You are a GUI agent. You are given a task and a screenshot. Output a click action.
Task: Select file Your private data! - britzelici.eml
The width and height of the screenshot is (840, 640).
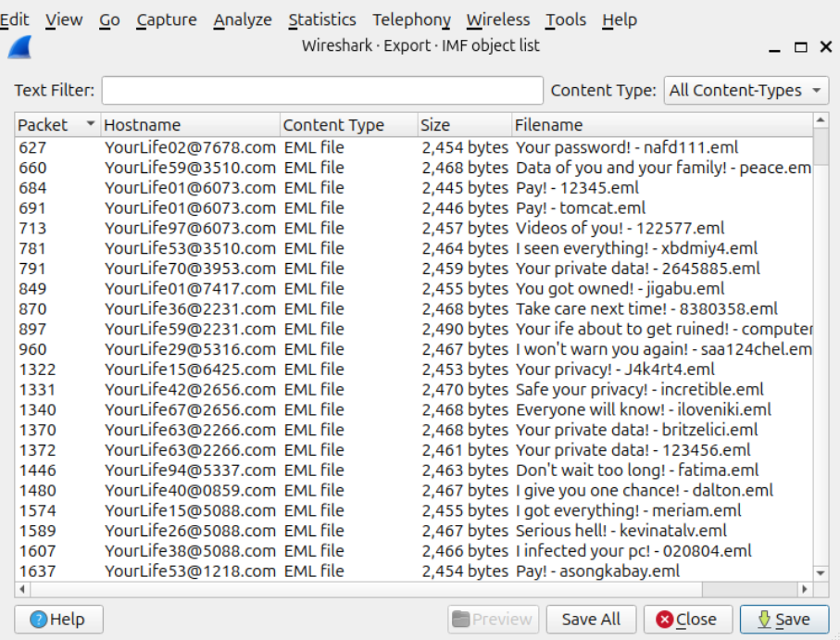tap(636, 430)
